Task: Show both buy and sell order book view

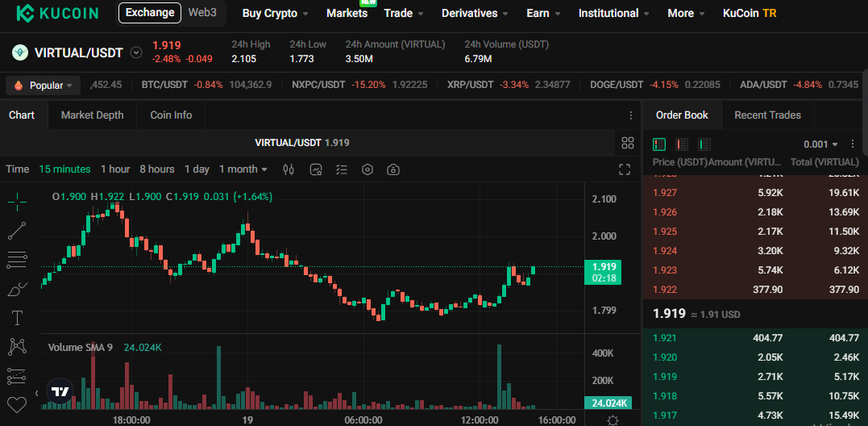Action: [x=658, y=144]
